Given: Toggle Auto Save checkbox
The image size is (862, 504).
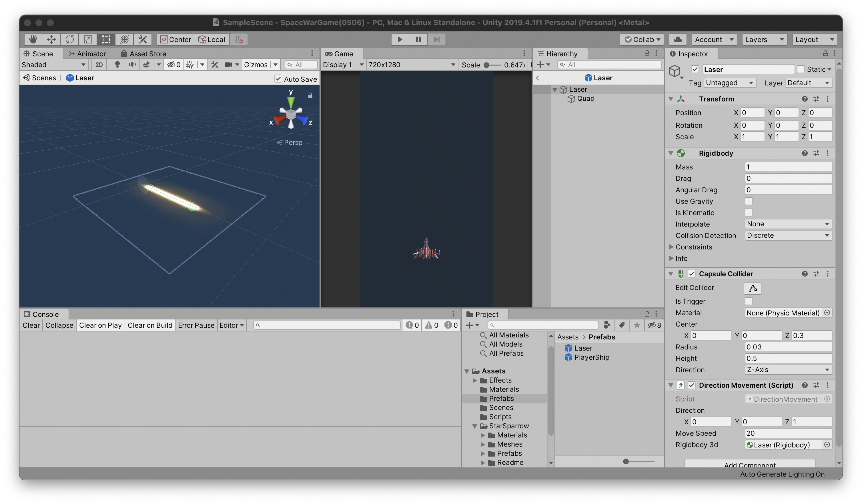Looking at the screenshot, I should (278, 79).
